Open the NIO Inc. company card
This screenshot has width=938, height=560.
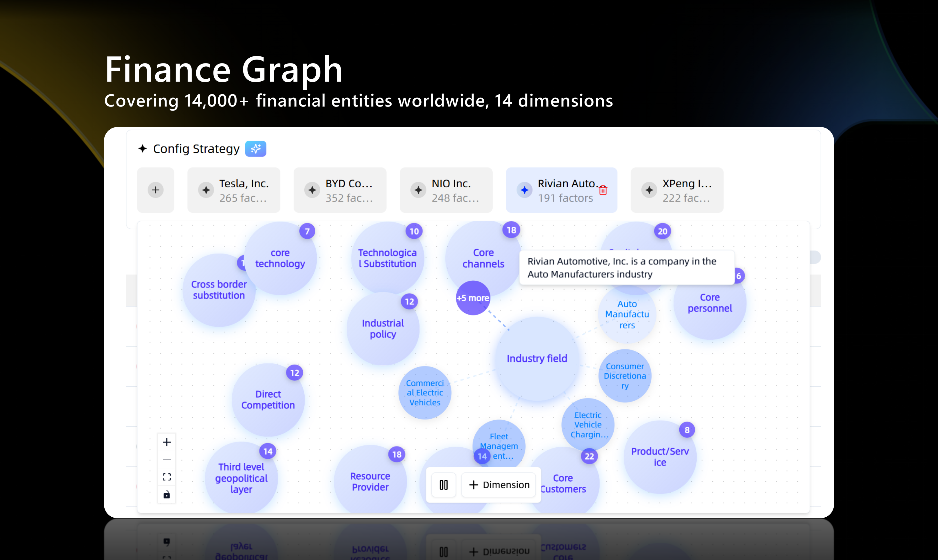[x=446, y=190]
